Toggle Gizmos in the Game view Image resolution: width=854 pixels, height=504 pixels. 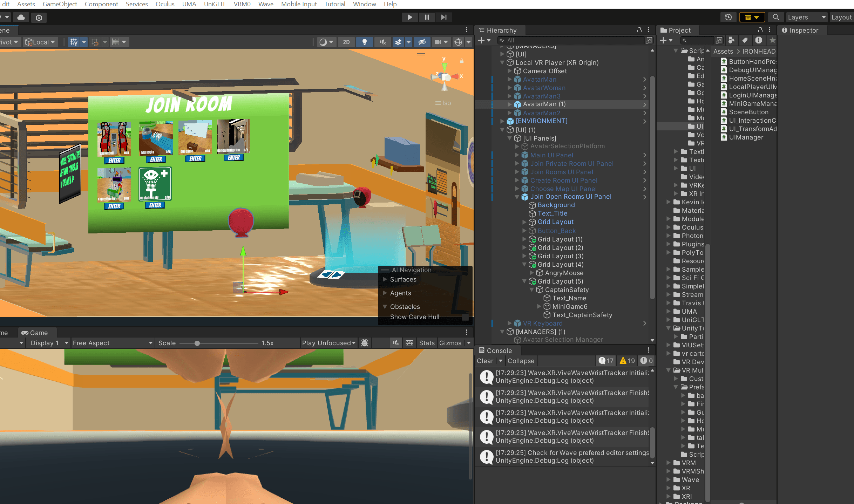[x=450, y=343]
